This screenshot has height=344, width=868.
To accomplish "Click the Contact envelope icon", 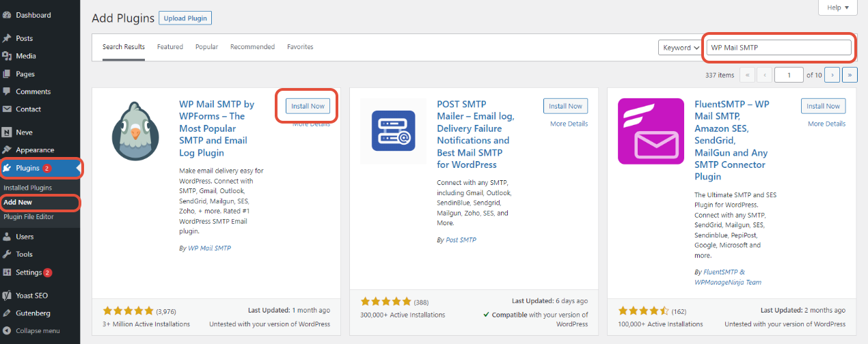I will tap(7, 109).
